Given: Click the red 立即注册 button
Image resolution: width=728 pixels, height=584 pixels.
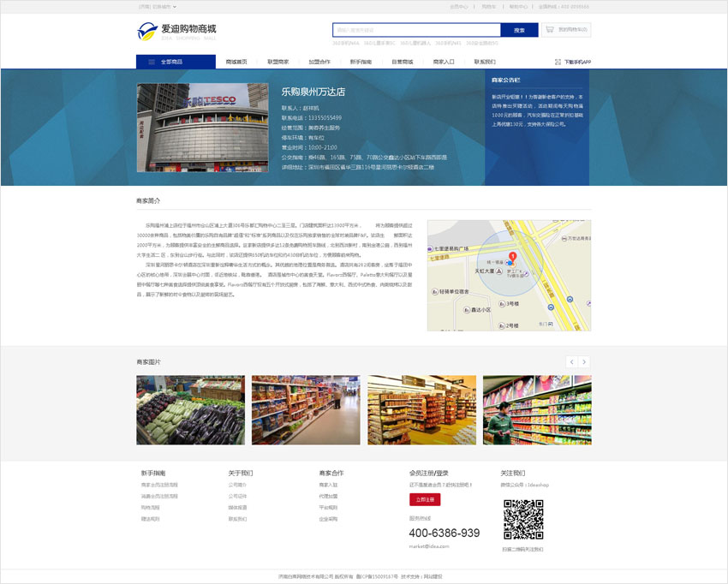Looking at the screenshot, I should (425, 499).
